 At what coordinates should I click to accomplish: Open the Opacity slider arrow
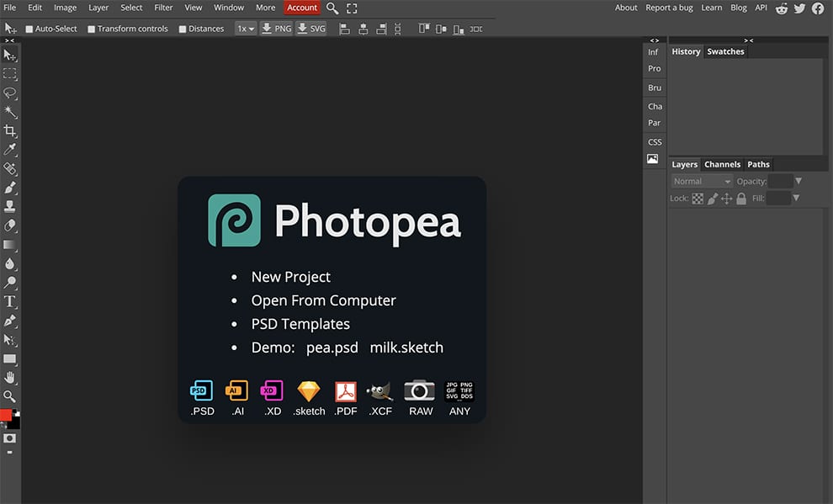(799, 181)
